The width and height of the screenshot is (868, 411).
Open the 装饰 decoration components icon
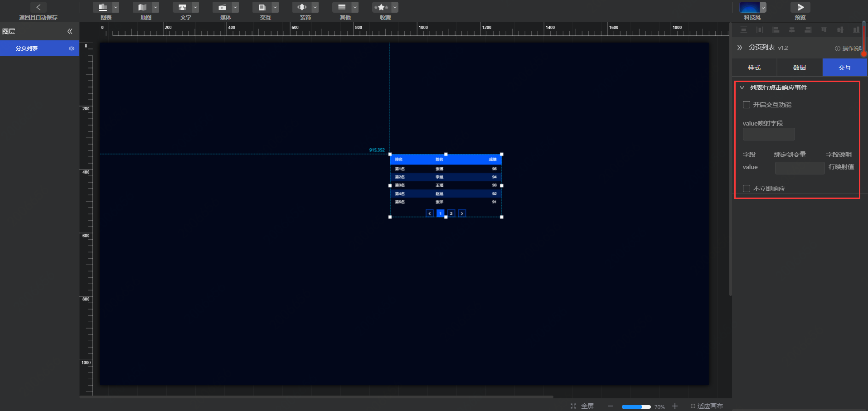click(302, 7)
